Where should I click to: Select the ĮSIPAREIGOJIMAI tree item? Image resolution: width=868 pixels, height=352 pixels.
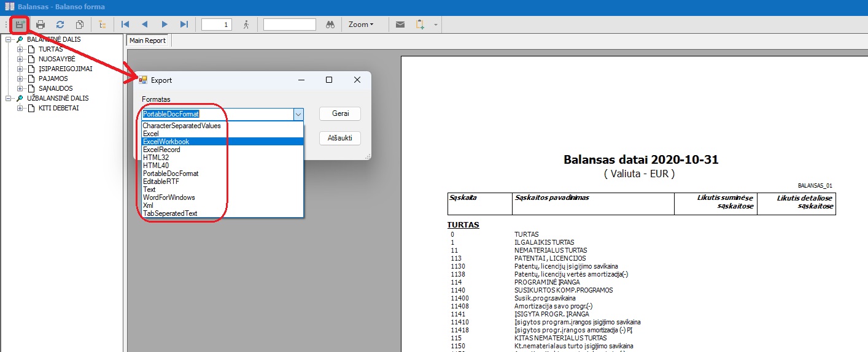(x=65, y=69)
